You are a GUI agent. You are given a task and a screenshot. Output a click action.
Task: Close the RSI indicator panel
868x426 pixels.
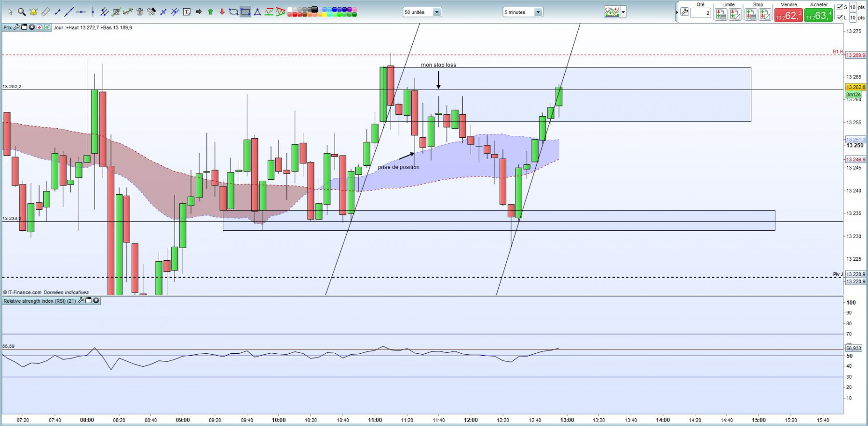(x=96, y=300)
